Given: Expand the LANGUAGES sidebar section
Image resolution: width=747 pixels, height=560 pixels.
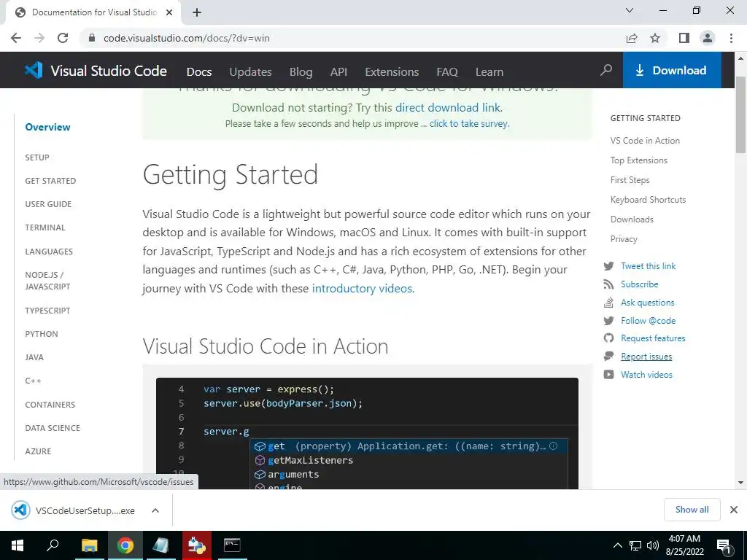Looking at the screenshot, I should 49,252.
